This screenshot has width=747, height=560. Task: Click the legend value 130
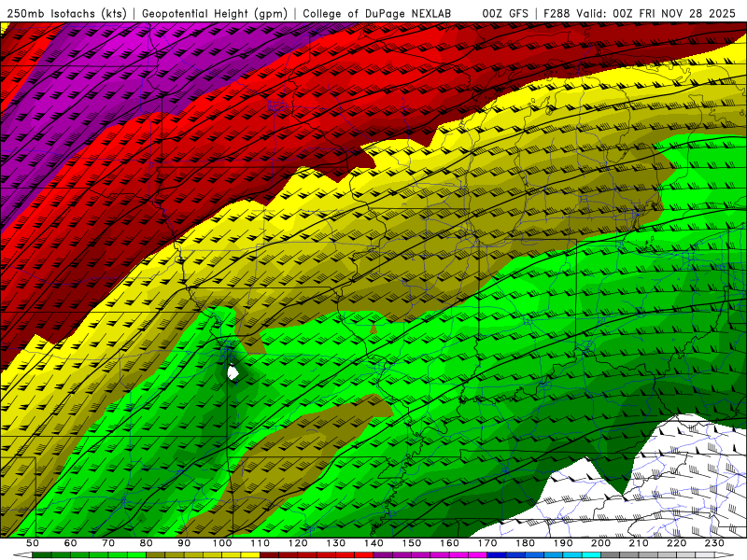tap(336, 543)
